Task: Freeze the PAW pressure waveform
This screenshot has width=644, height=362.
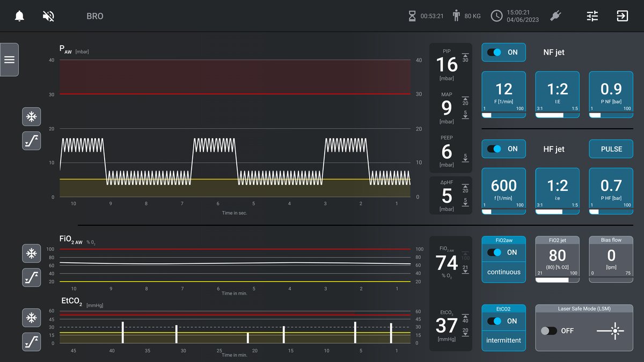Action: click(32, 116)
